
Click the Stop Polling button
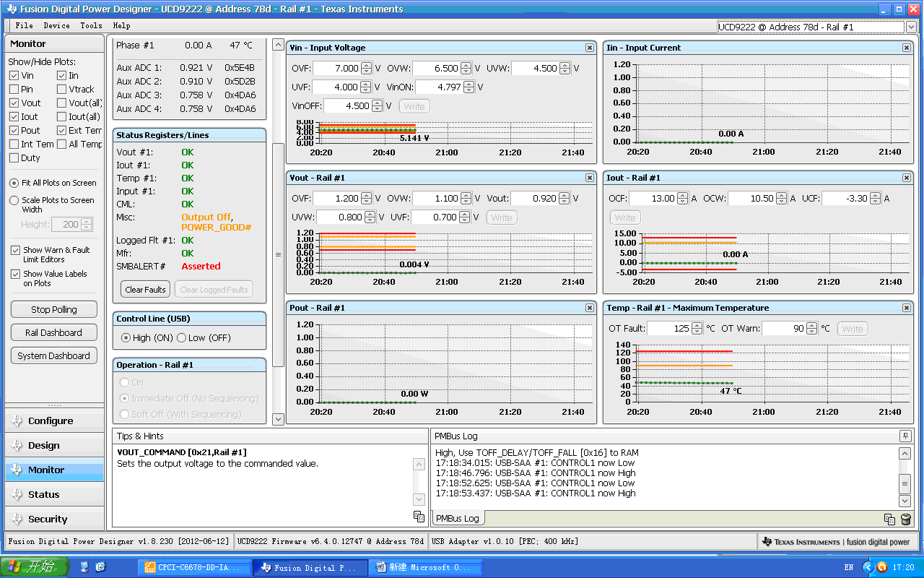pyautogui.click(x=53, y=309)
